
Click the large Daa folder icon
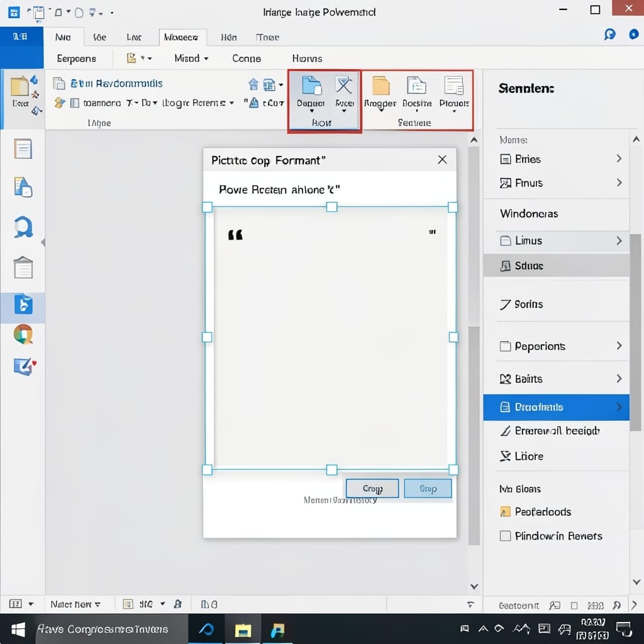[19, 86]
